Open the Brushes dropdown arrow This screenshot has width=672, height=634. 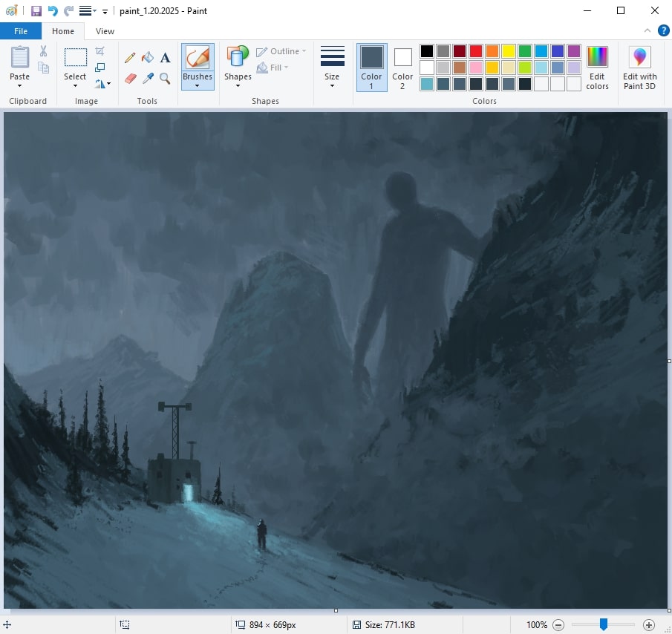tap(198, 85)
